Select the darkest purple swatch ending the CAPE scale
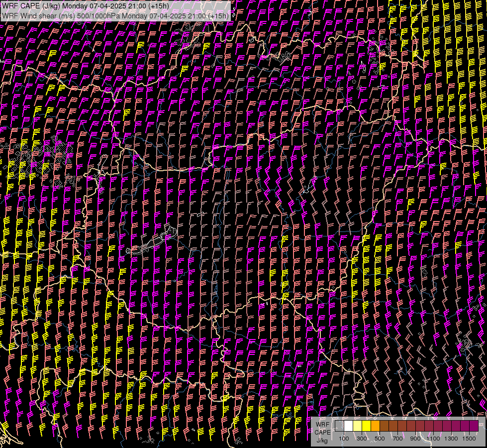The image size is (487, 448). point(474,426)
